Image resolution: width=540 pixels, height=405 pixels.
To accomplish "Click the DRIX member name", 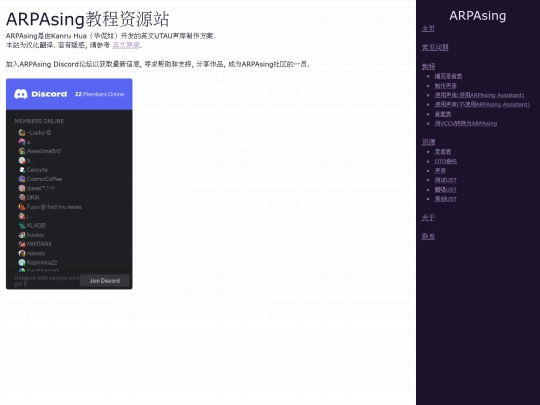I will pyautogui.click(x=33, y=198).
